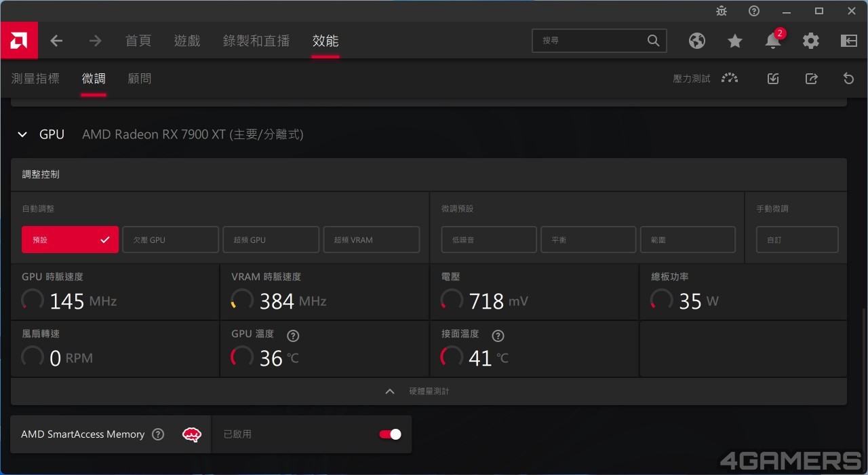
Task: Select the 超頻 VRAM overclock option
Action: tap(372, 240)
